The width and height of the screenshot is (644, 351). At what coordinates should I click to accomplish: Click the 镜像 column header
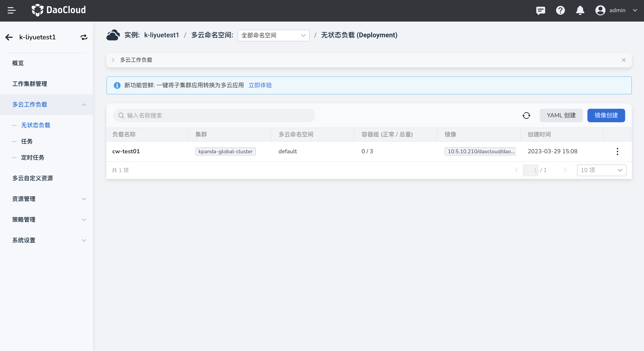pyautogui.click(x=450, y=134)
